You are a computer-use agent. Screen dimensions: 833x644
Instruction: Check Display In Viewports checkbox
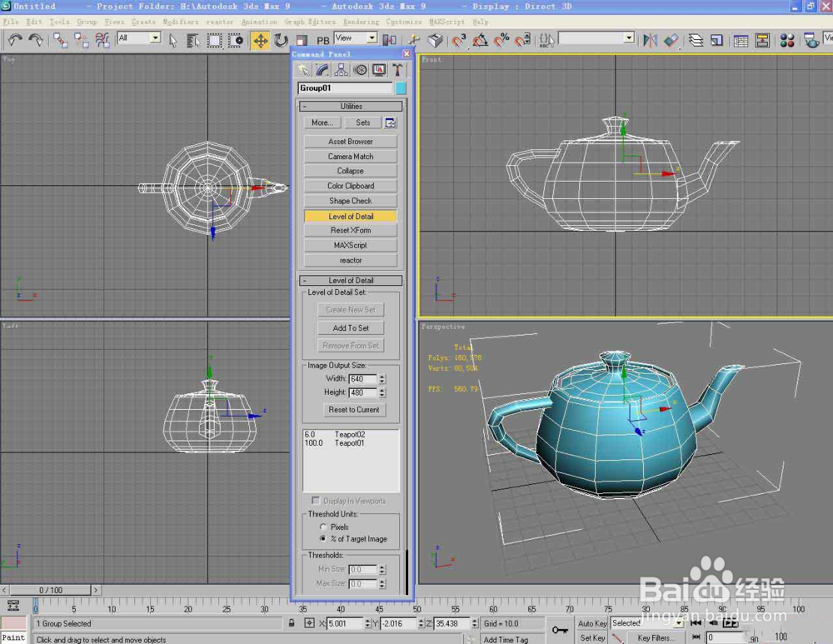[316, 501]
